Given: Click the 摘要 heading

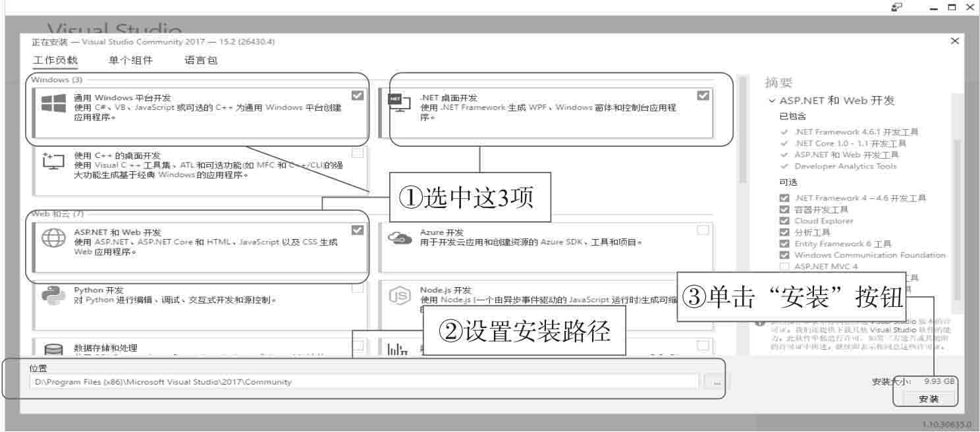Looking at the screenshot, I should [x=778, y=82].
